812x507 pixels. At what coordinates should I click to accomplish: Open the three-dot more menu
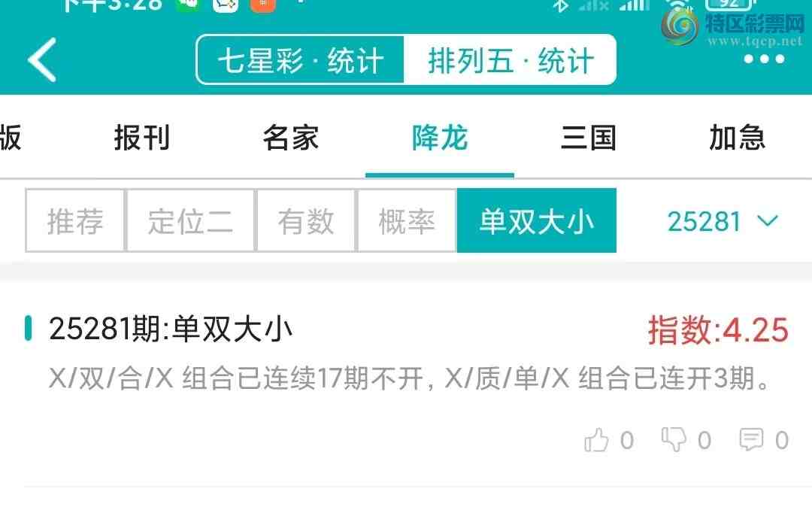coord(764,59)
